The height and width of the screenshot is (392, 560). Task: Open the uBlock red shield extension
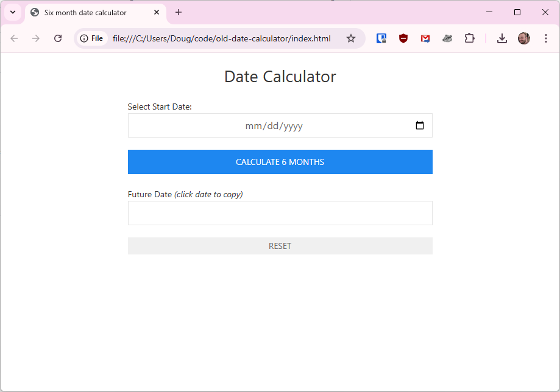[x=403, y=38]
